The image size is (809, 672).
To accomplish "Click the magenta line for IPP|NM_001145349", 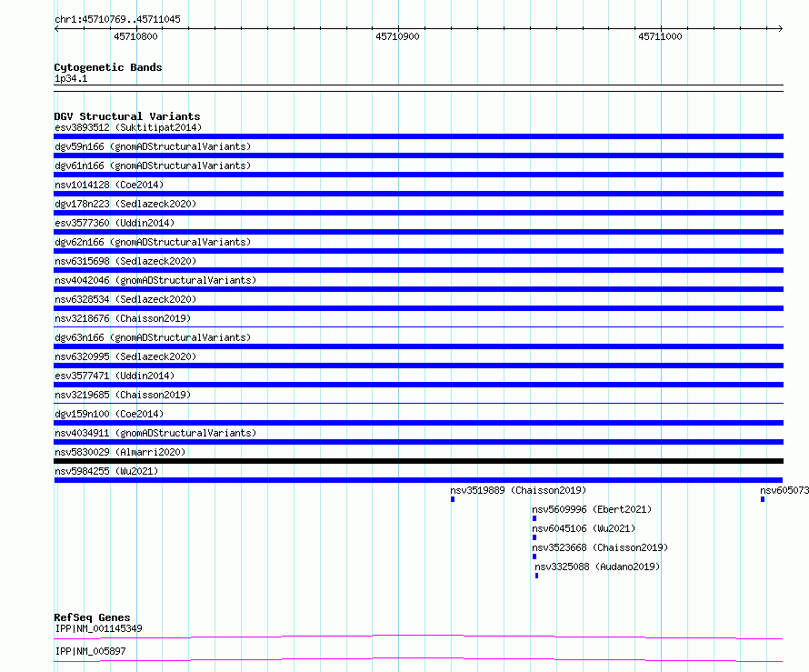I will coord(418,637).
